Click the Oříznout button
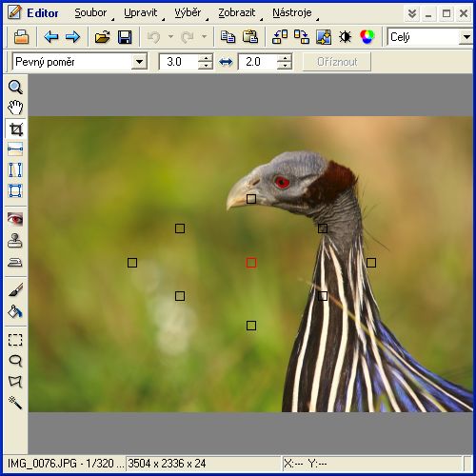476x476 pixels. pyautogui.click(x=337, y=62)
